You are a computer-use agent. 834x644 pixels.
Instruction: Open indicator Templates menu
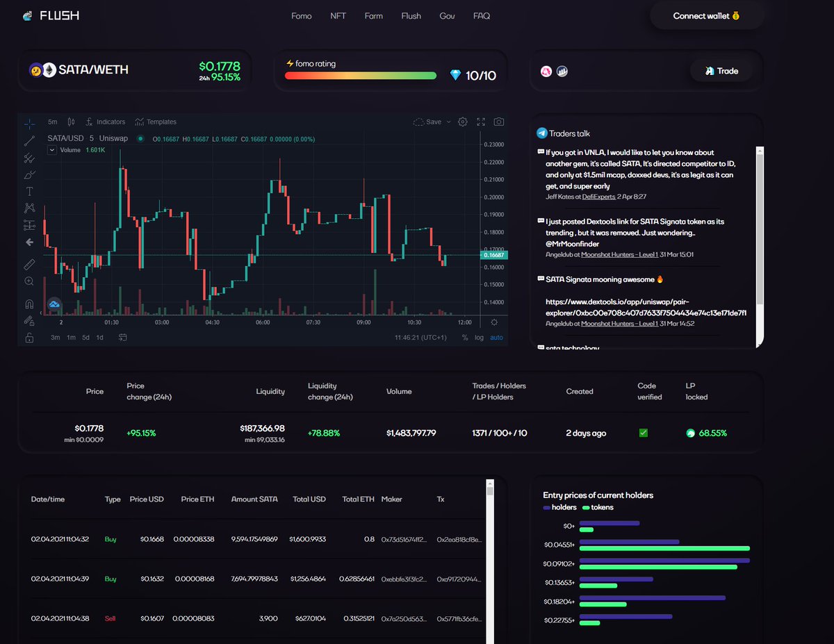pos(156,122)
